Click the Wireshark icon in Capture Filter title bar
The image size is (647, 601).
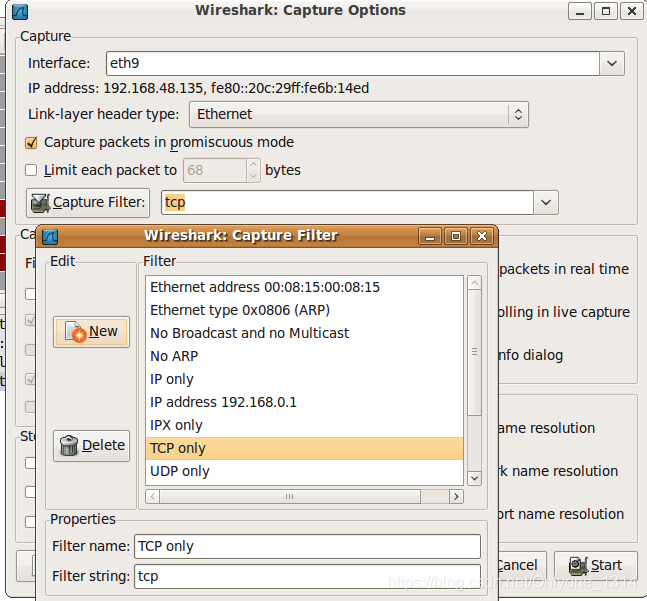(x=50, y=236)
